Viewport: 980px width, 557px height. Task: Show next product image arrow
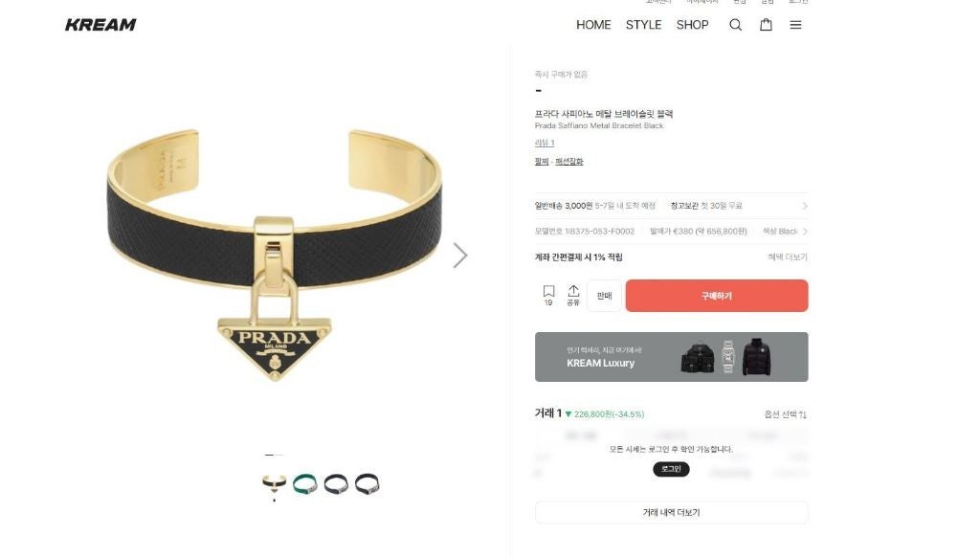(460, 256)
